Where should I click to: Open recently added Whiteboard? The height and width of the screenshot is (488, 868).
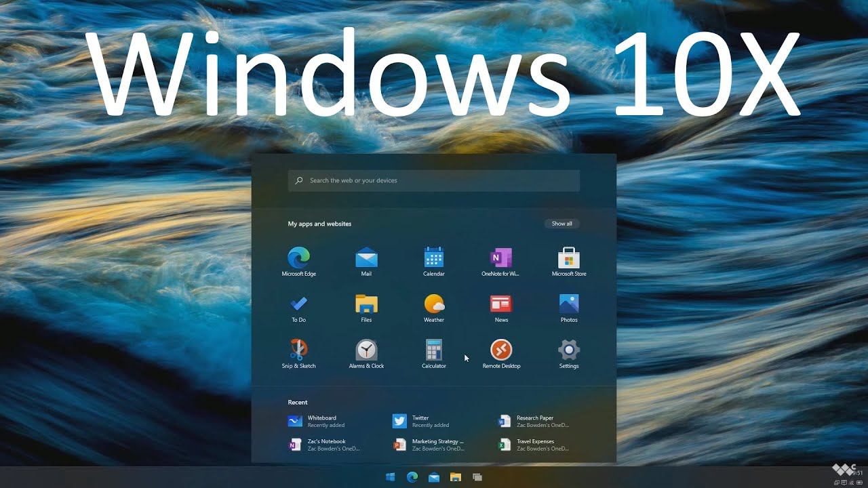click(317, 422)
